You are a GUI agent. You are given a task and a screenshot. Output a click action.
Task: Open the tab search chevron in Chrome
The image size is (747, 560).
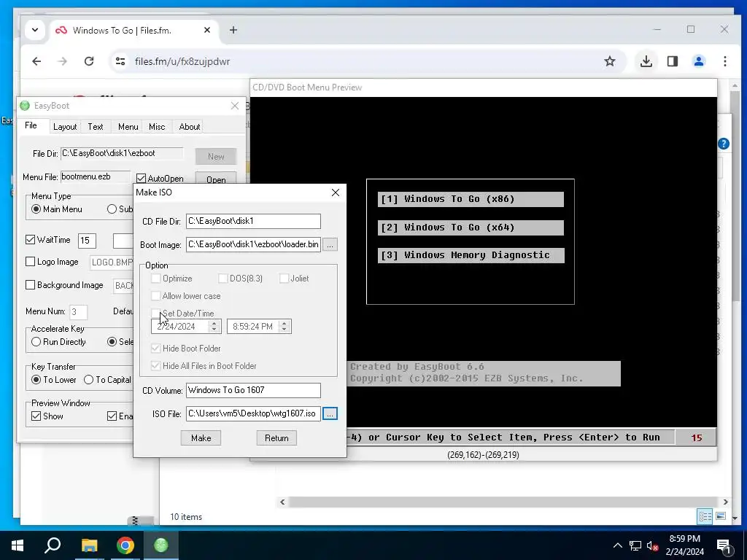point(35,30)
